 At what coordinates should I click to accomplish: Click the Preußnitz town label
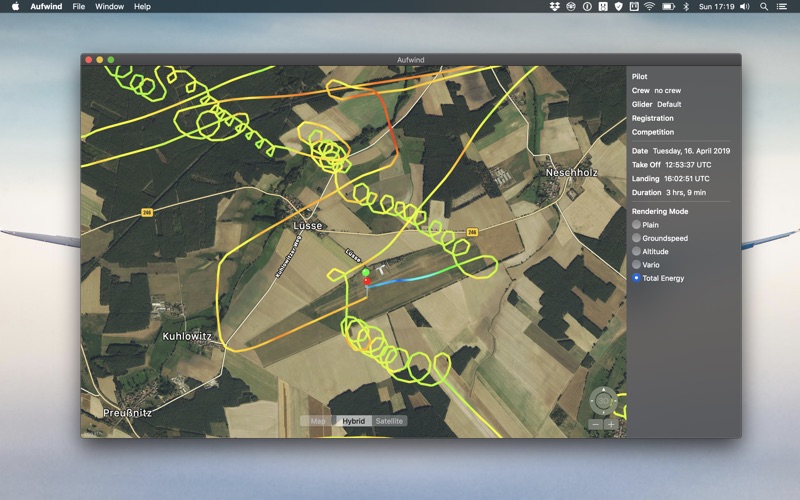click(x=127, y=413)
